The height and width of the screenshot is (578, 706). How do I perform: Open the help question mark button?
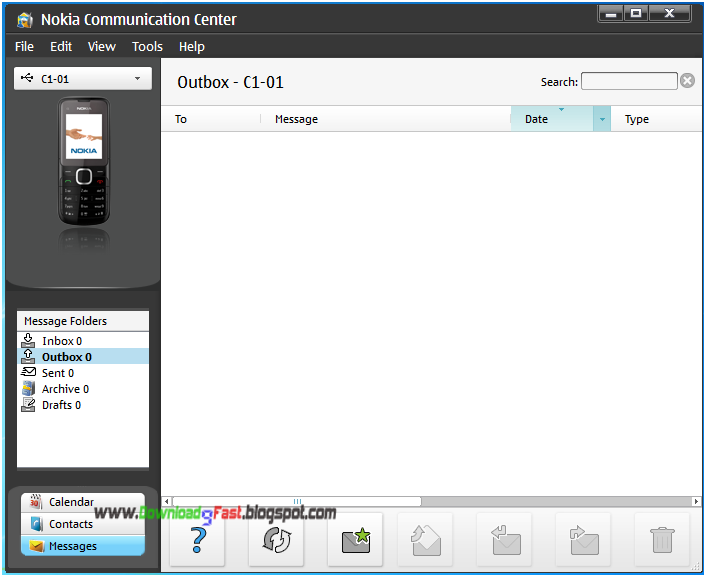[197, 540]
